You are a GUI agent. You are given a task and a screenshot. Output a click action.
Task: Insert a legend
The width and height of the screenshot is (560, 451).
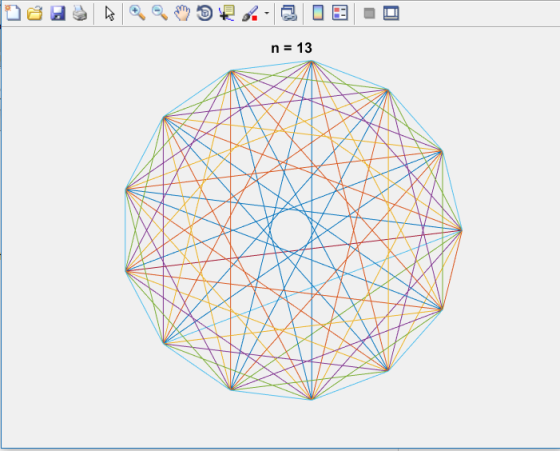pyautogui.click(x=340, y=13)
